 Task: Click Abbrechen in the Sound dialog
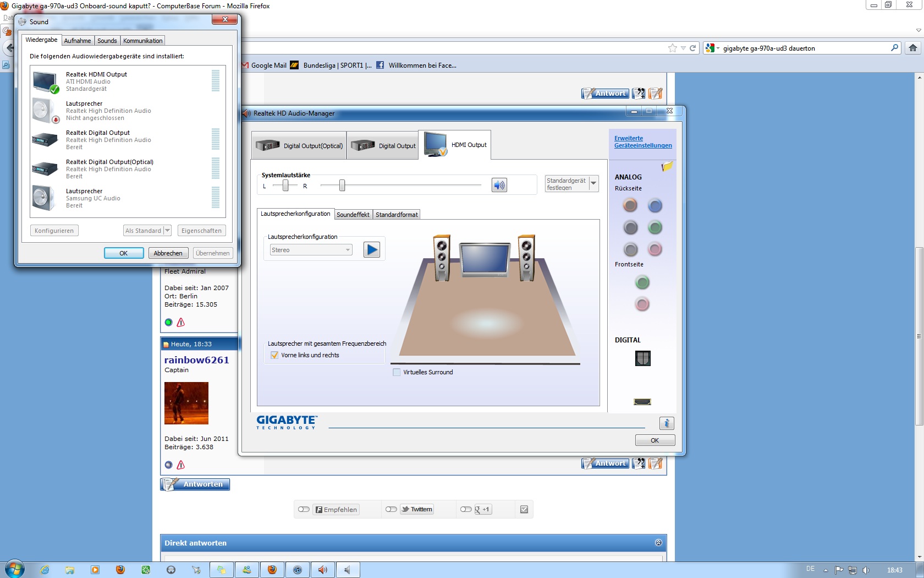click(168, 253)
